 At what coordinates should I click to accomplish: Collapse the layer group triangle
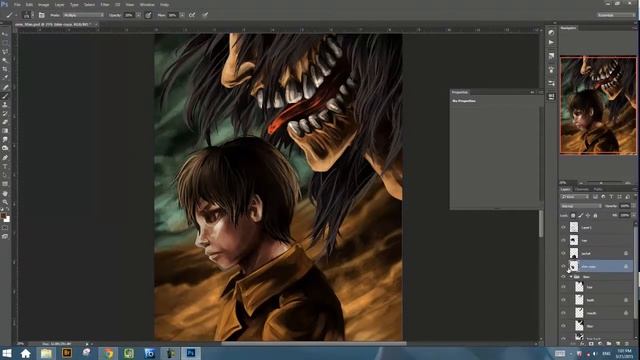tap(571, 277)
